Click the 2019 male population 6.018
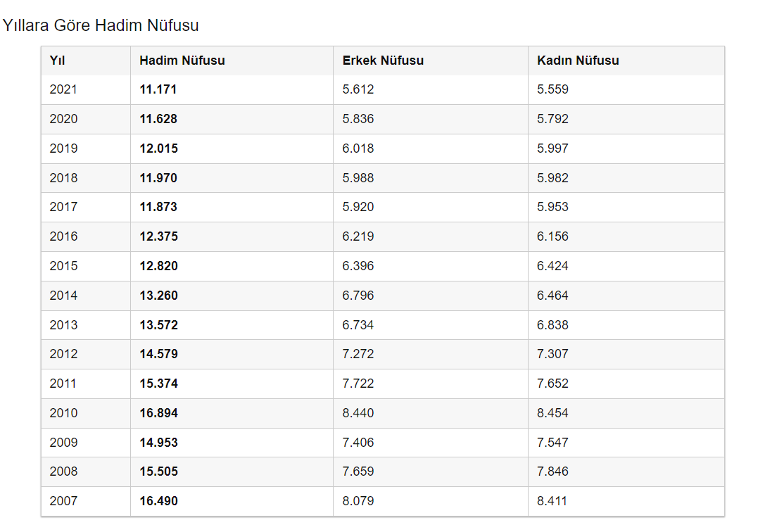The image size is (765, 532). click(358, 148)
